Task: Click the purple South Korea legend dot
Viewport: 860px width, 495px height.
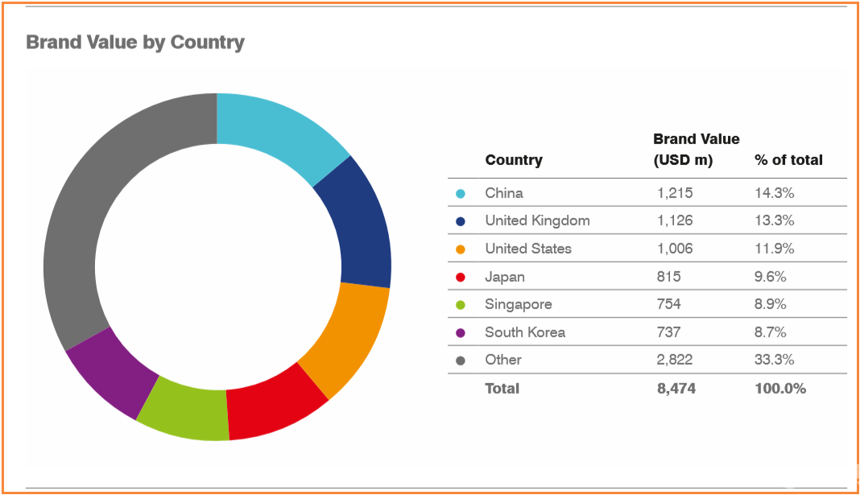Action: (x=460, y=332)
